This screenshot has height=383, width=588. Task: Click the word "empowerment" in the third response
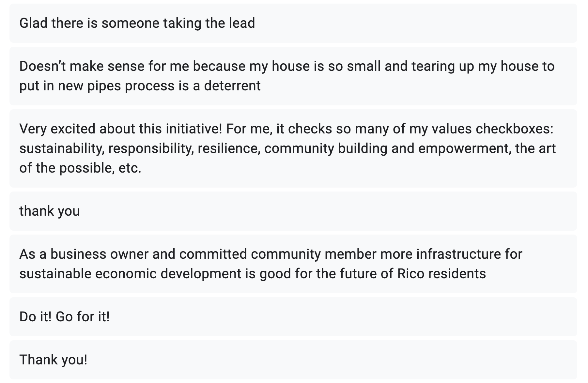pyautogui.click(x=465, y=148)
